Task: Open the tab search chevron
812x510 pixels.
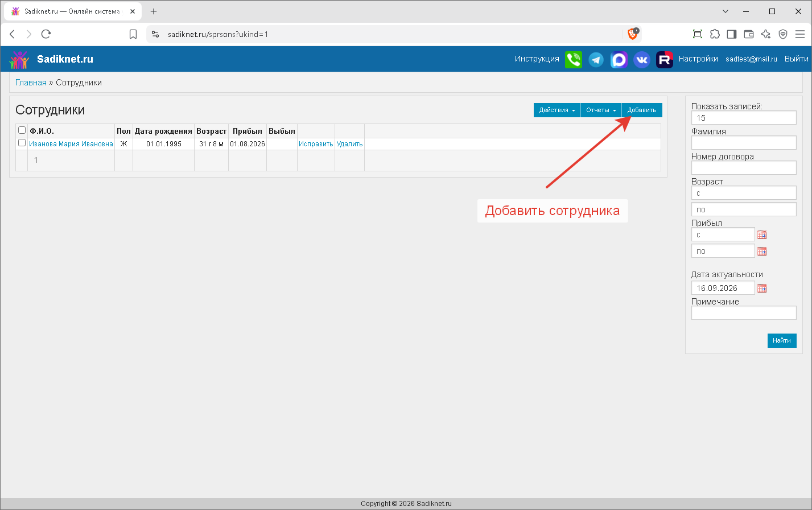Action: coord(726,11)
